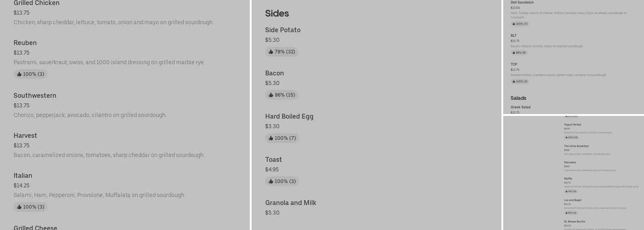Click Waffle 78% thumbs-up rating icon
The image size is (644, 230).
click(x=566, y=191)
